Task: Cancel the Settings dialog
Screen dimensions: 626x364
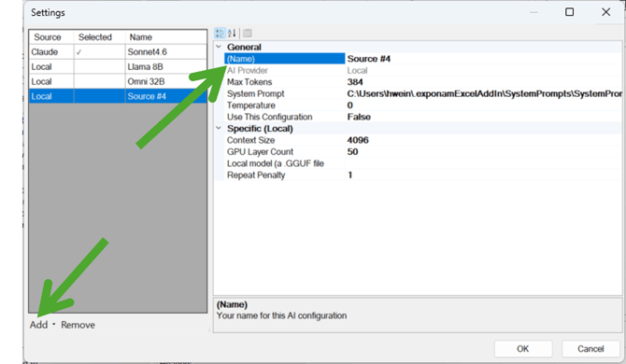Action: tap(590, 349)
